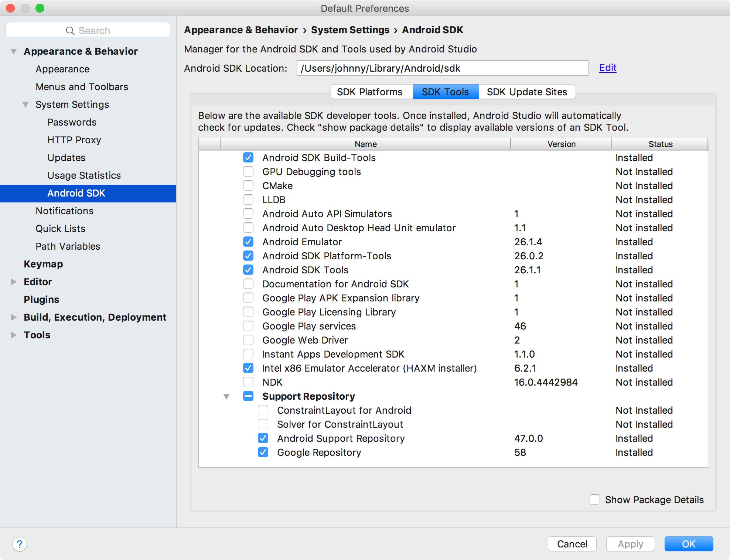
Task: Click the Name column header
Action: point(365,144)
